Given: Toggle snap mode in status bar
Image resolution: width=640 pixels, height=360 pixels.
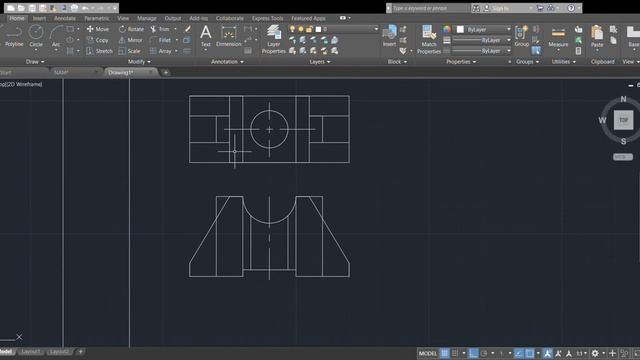Looking at the screenshot, I should tap(455, 353).
